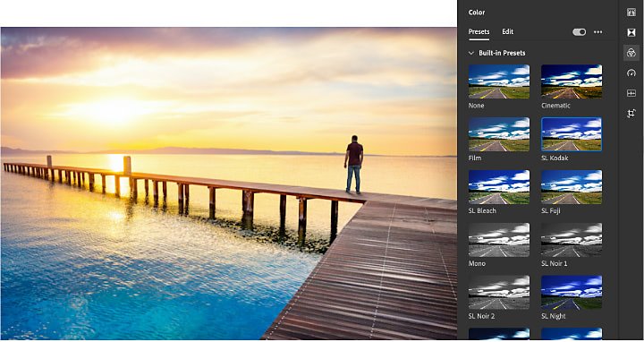The height and width of the screenshot is (342, 644).
Task: Select the Mono black-and-white preset
Action: coord(499,240)
